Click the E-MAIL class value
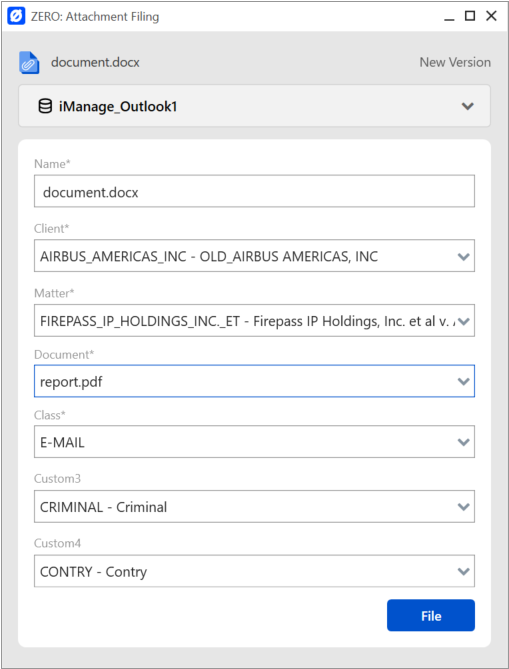The height and width of the screenshot is (669, 509). pyautogui.click(x=62, y=442)
